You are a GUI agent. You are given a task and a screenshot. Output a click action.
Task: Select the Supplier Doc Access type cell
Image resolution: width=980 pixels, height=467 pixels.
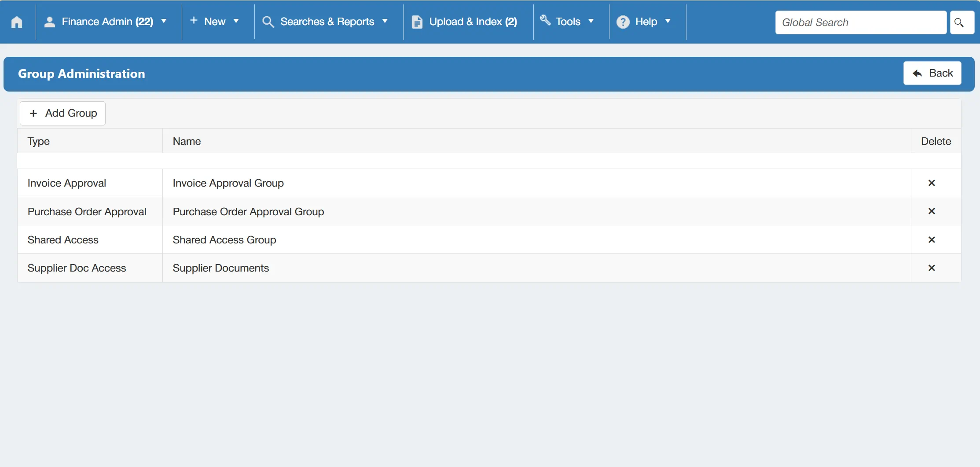[90, 268]
